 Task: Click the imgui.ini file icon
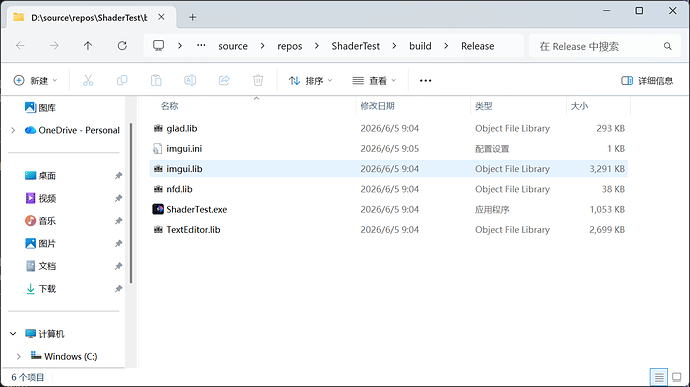[x=158, y=149]
